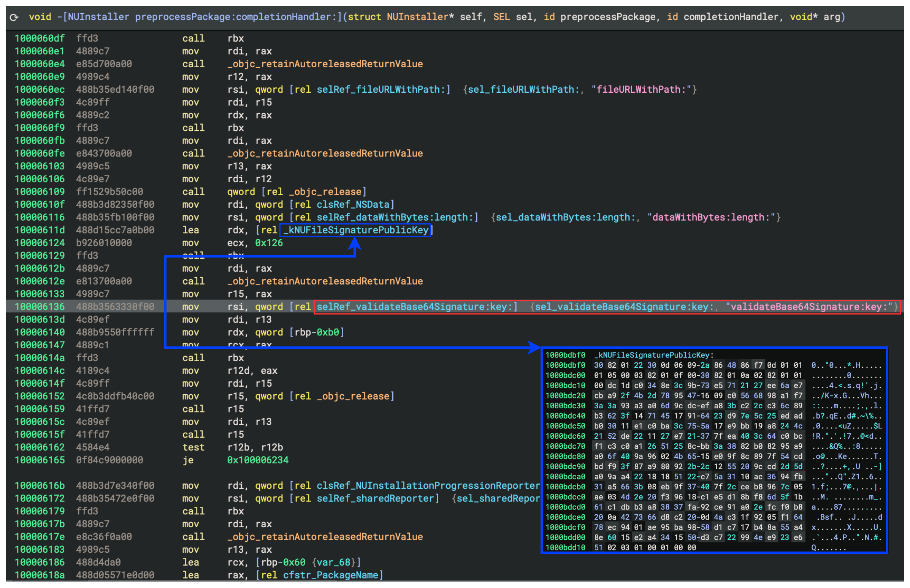The height and width of the screenshot is (588, 910).
Task: Select address 100006136 in the listing
Action: pyautogui.click(x=40, y=307)
